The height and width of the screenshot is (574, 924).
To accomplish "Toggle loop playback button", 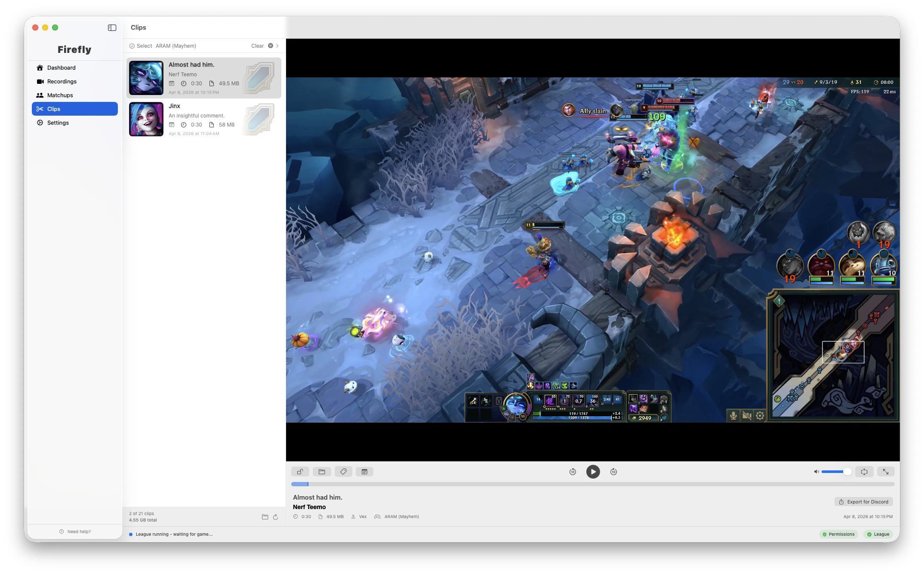I will [864, 472].
